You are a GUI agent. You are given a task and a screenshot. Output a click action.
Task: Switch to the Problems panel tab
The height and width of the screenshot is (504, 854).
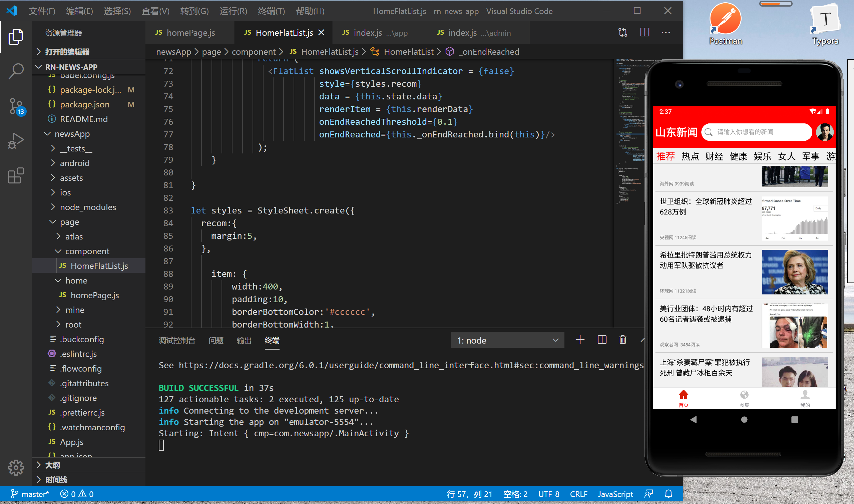click(216, 340)
